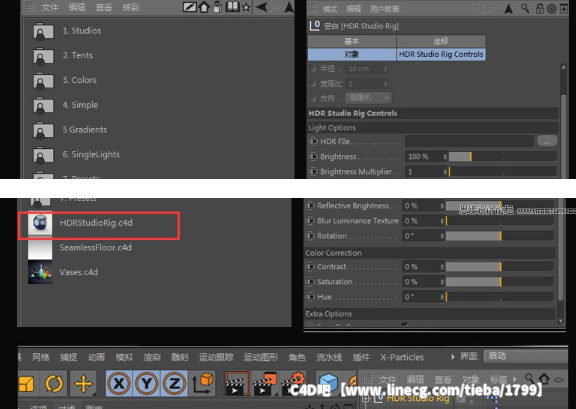Click the Hue value stepper arrows
Image resolution: width=576 pixels, height=409 pixels.
pyautogui.click(x=442, y=297)
